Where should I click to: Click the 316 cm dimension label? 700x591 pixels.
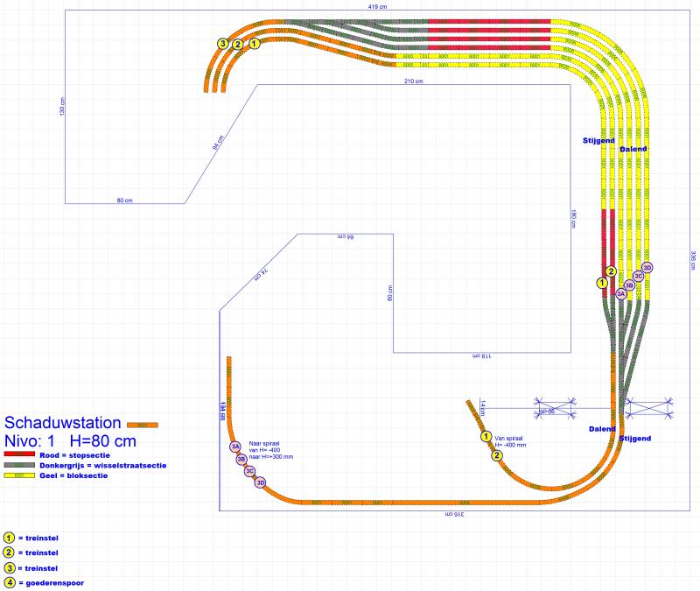455,514
